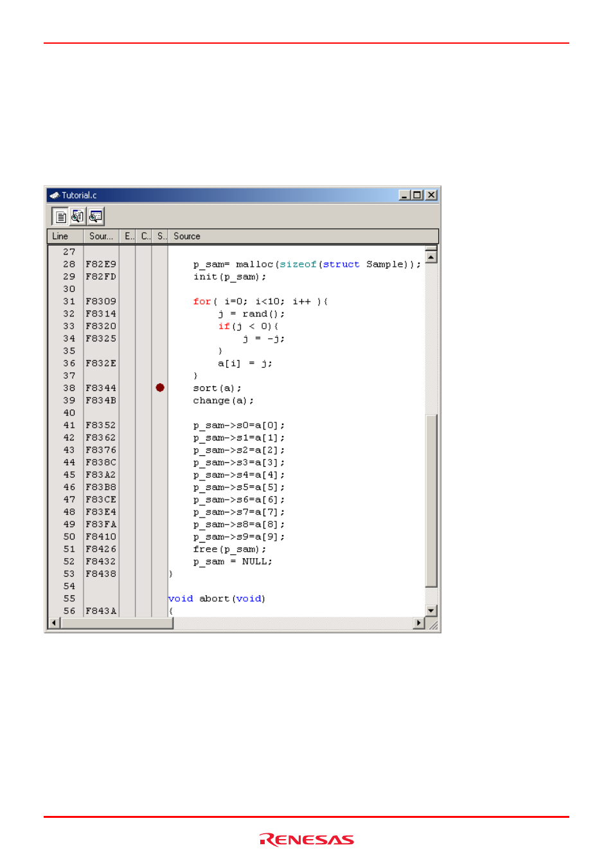The image size is (613, 868).
Task: Click the free(p_sam); source line
Action: 229,549
